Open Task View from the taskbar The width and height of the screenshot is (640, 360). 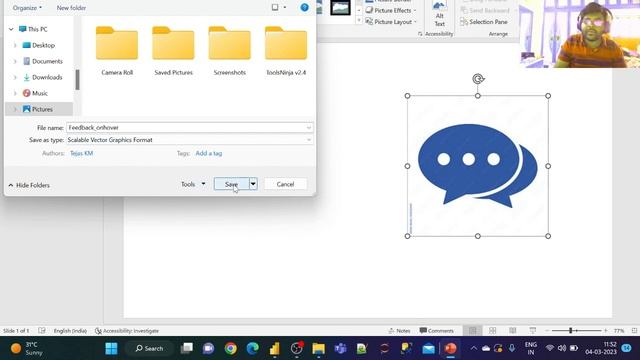tap(187, 348)
